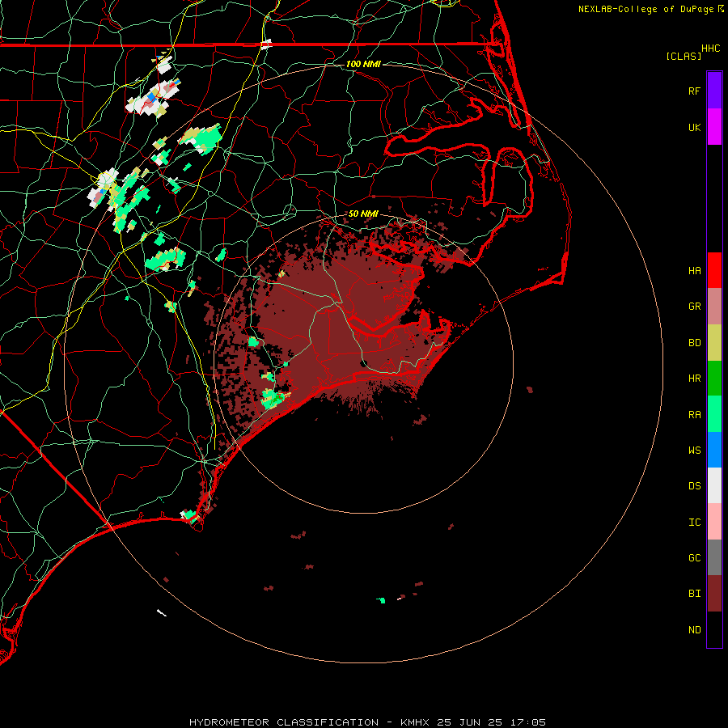Screen dimensions: 728x728
Task: Click the GR pink-brown legend swatch
Action: 714,307
